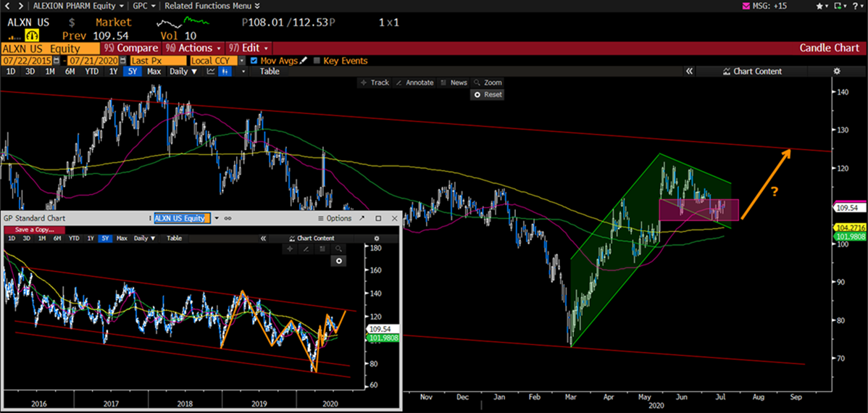Switch to candle chart type
This screenshot has height=413, width=868.
pyautogui.click(x=225, y=72)
